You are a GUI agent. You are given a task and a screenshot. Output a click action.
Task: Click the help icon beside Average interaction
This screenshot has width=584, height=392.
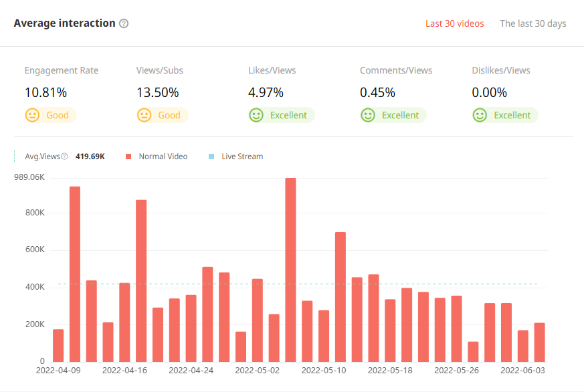(x=124, y=23)
